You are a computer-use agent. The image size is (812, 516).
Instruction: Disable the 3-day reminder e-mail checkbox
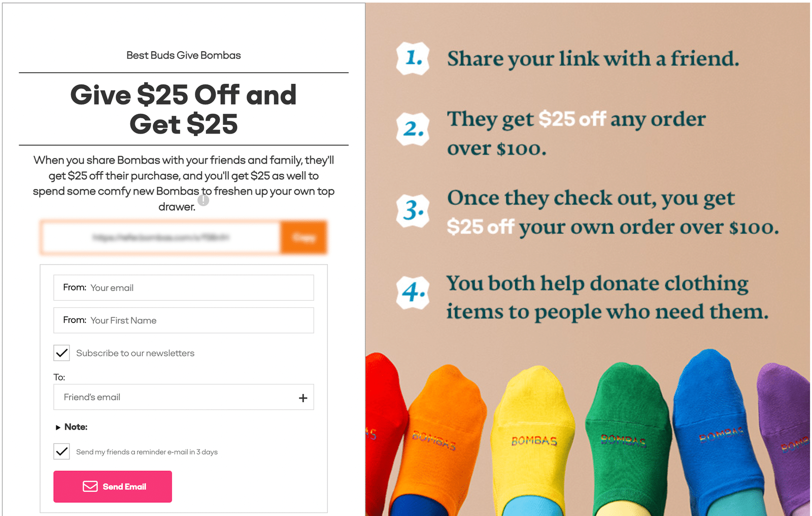[x=61, y=451]
